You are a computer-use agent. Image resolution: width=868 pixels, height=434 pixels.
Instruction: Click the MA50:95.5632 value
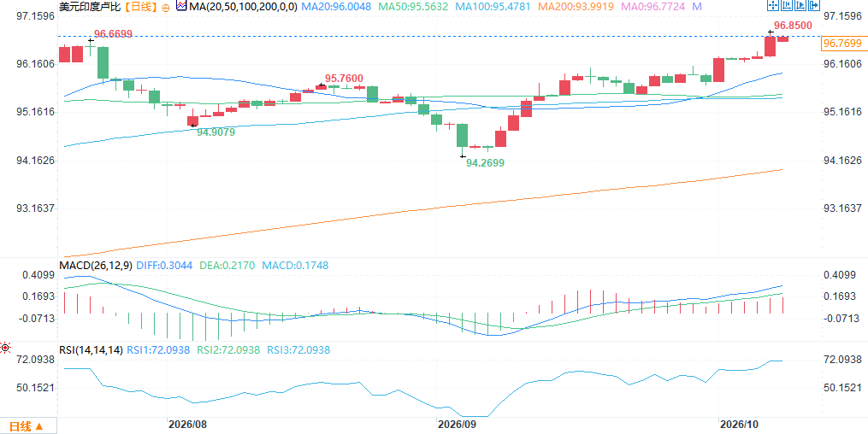coord(415,7)
